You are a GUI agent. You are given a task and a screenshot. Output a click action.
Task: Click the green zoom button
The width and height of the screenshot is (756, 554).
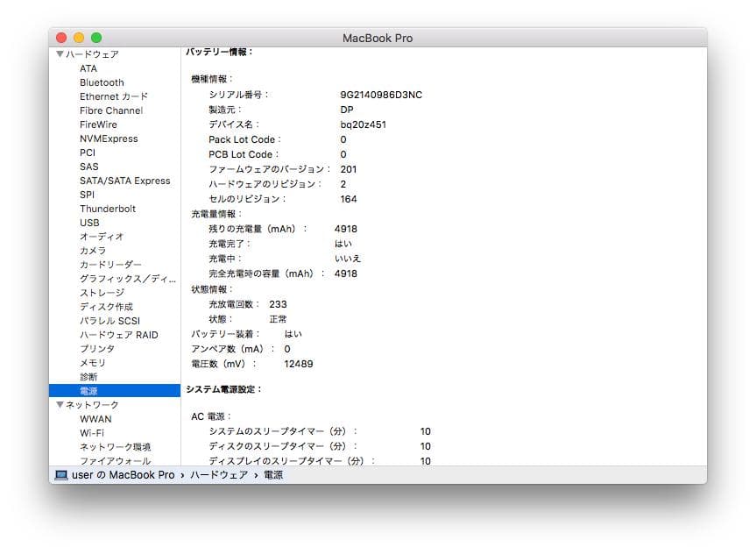(x=96, y=38)
